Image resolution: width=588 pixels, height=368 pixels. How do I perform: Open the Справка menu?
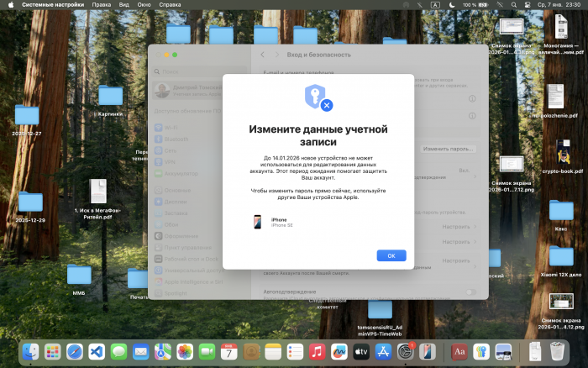click(x=170, y=5)
